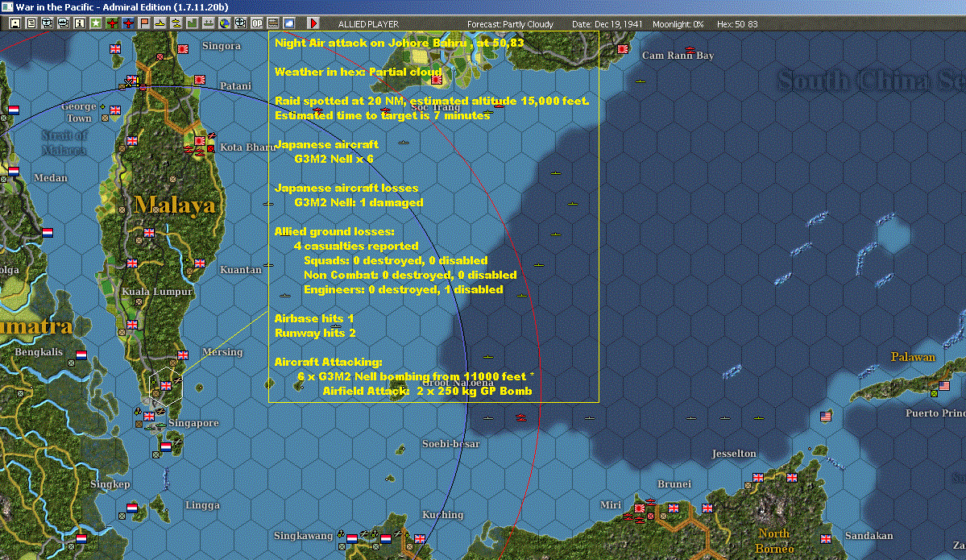Click the Jesselton map label

point(734,454)
